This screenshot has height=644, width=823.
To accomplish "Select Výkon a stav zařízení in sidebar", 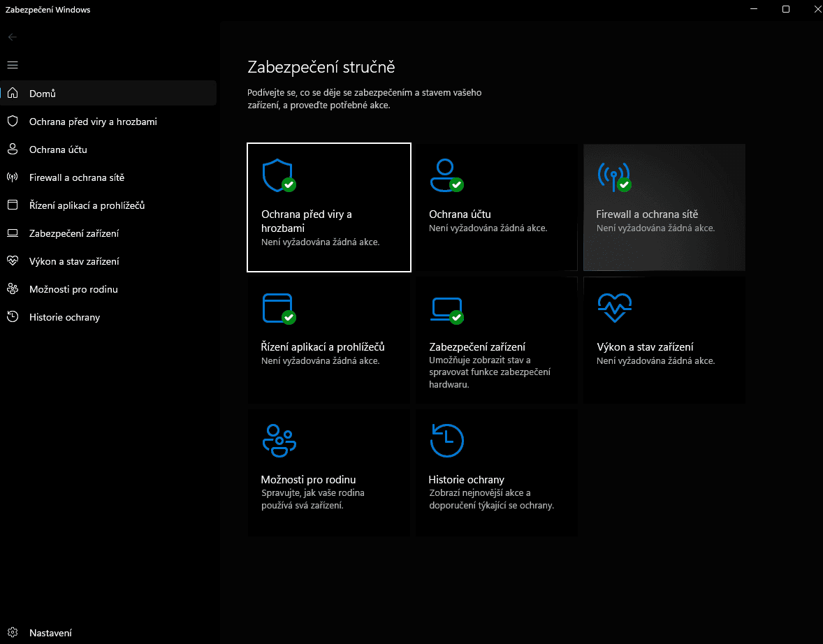I will pyautogui.click(x=108, y=261).
